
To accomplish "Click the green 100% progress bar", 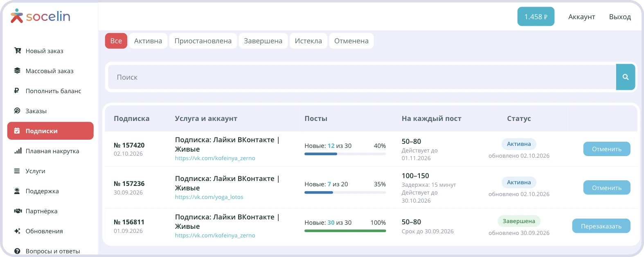I will [345, 231].
